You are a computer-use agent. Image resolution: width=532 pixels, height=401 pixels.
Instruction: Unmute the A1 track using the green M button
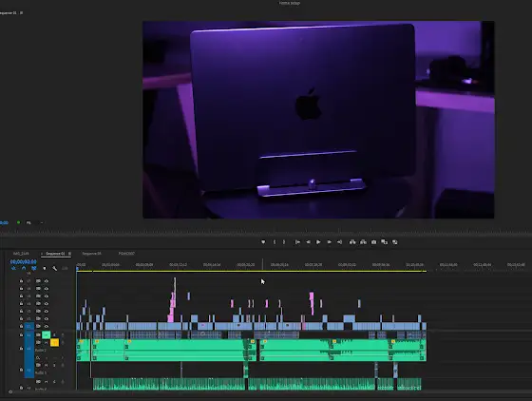coord(47,334)
